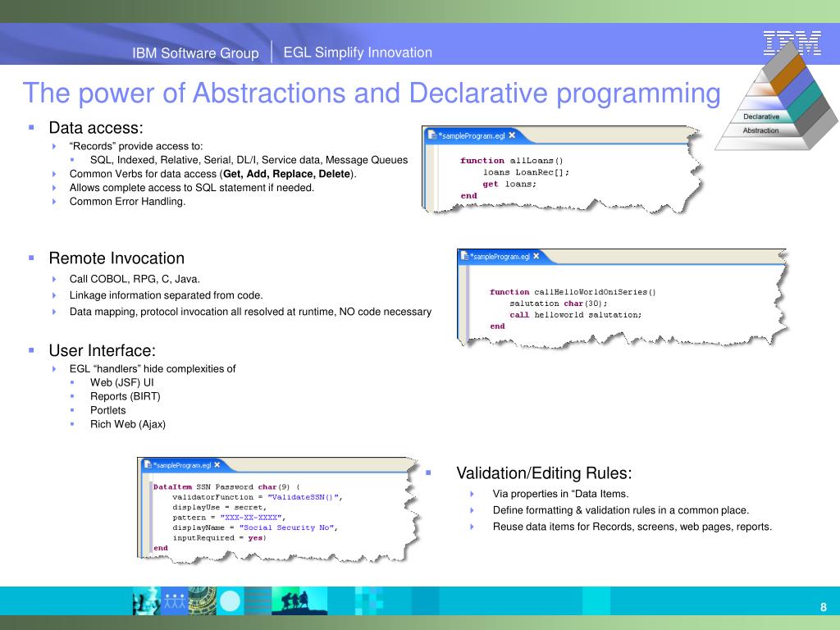Click the climbers silhouette image in footer strip
The height and width of the screenshot is (630, 840).
point(299,600)
